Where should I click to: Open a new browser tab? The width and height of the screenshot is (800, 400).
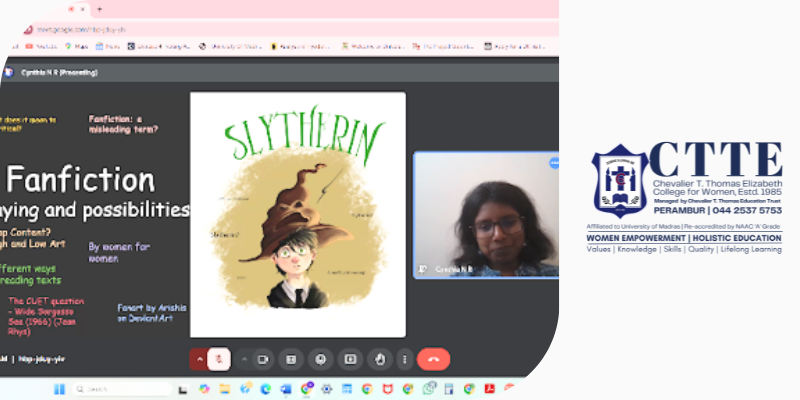99,9
